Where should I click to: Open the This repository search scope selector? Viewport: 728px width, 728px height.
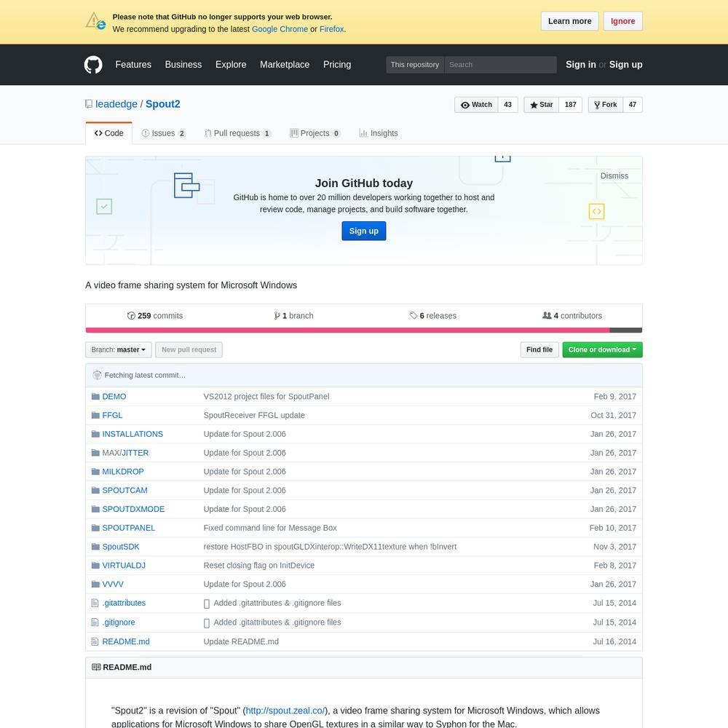tap(415, 65)
